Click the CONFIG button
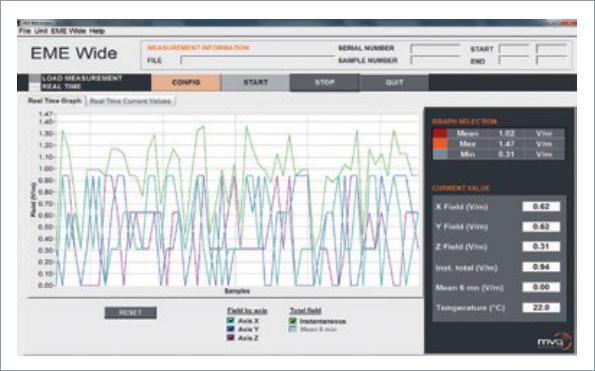The width and height of the screenshot is (595, 371). coord(186,82)
